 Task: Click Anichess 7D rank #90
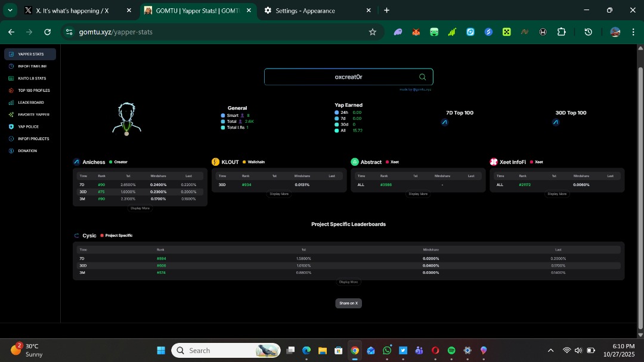(101, 185)
